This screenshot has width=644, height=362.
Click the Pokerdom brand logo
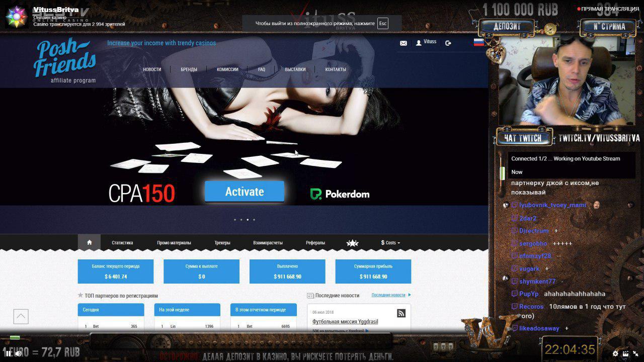click(x=340, y=194)
